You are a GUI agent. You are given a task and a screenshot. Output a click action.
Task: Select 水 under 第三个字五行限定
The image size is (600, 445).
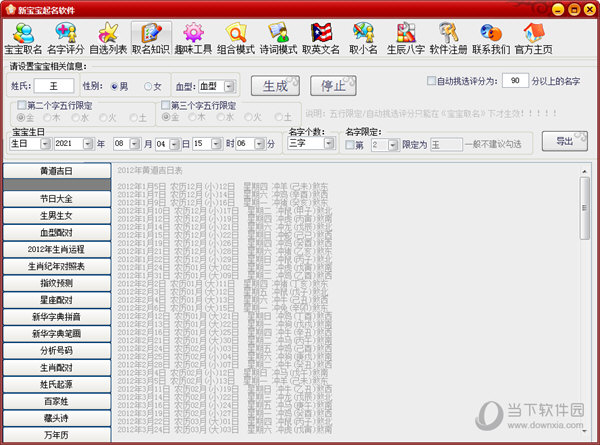pos(221,117)
